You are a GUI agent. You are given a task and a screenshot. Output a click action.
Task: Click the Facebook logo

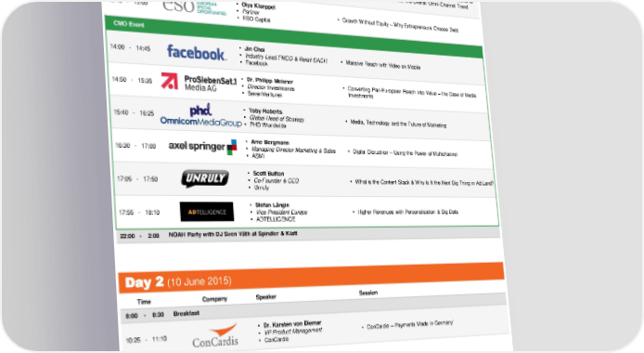(197, 53)
